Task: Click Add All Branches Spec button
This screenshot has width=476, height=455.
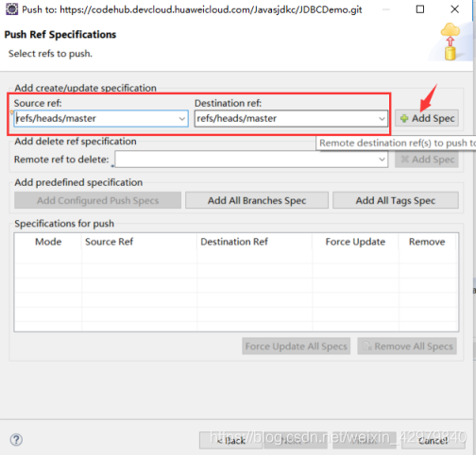Action: tap(257, 200)
